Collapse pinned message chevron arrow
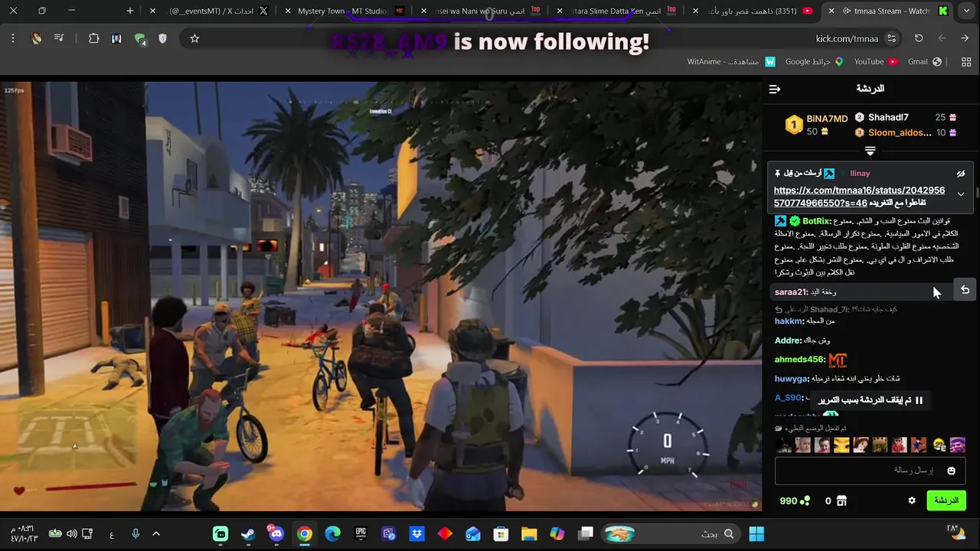Viewport: 980px width, 551px height. [961, 194]
